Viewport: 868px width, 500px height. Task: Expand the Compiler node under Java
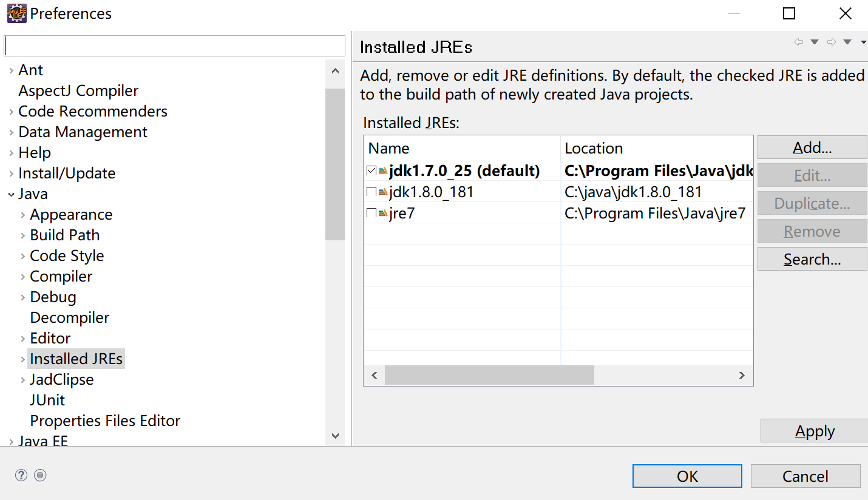tap(22, 277)
